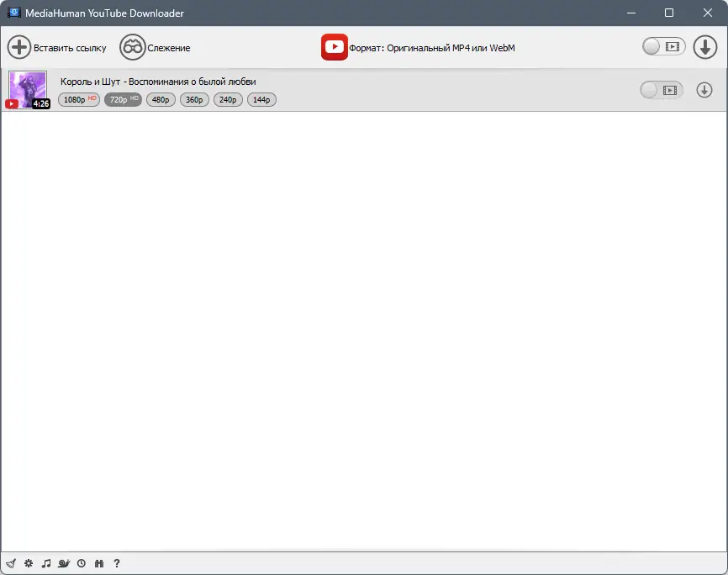Viewport: 728px width, 575px height.
Task: Start all downloads with the large arrow button
Action: pyautogui.click(x=705, y=47)
